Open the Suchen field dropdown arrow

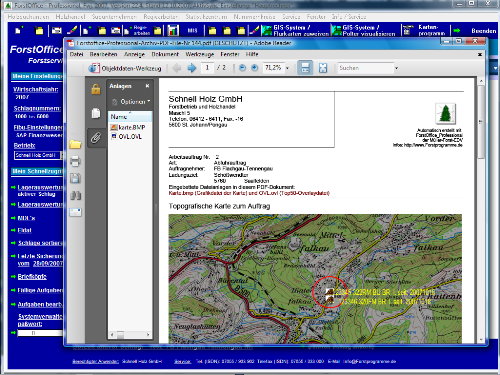pyautogui.click(x=396, y=68)
